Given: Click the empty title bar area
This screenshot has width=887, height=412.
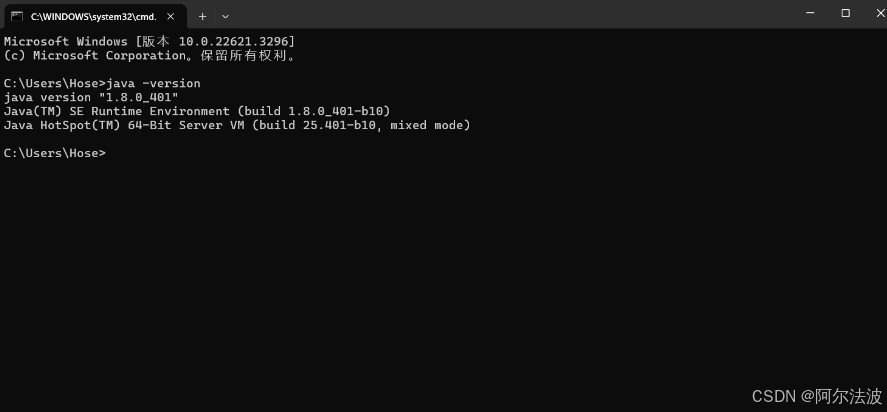Looking at the screenshot, I should pos(500,14).
